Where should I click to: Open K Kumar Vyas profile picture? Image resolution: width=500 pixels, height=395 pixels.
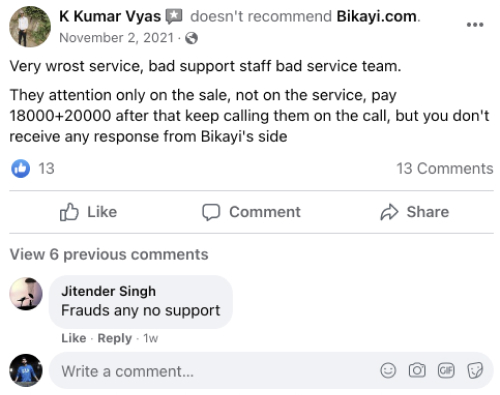click(x=30, y=27)
